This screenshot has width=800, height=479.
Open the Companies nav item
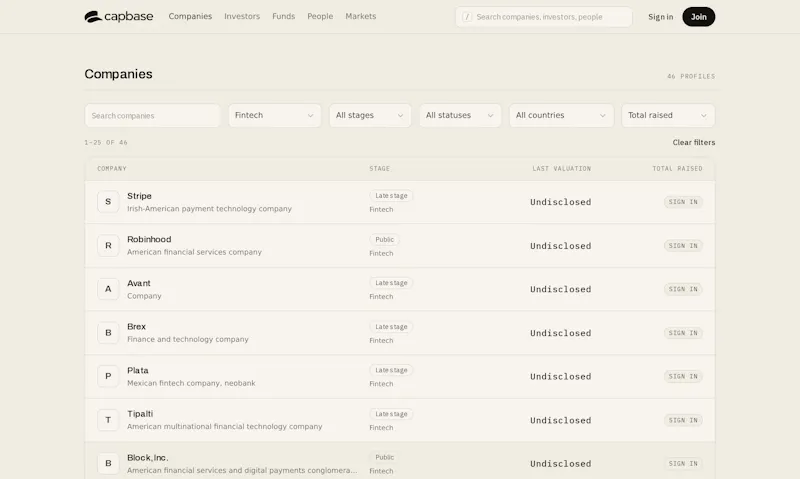tap(190, 16)
